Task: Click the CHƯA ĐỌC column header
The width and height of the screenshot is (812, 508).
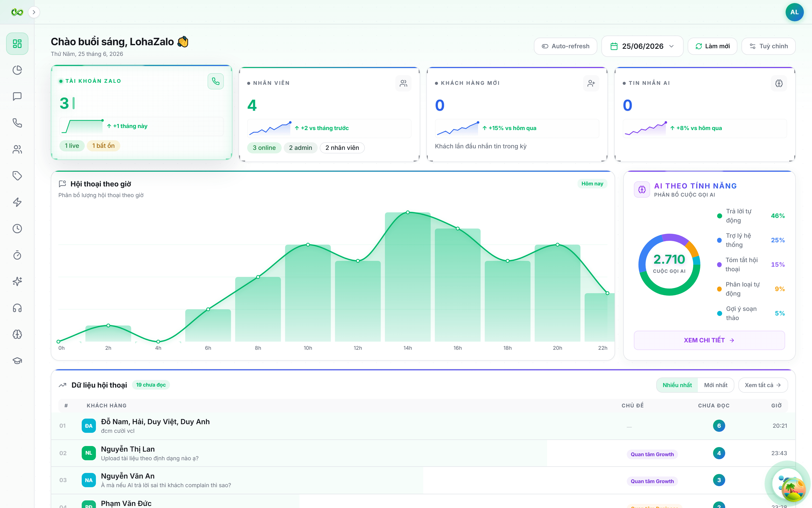Action: 714,406
